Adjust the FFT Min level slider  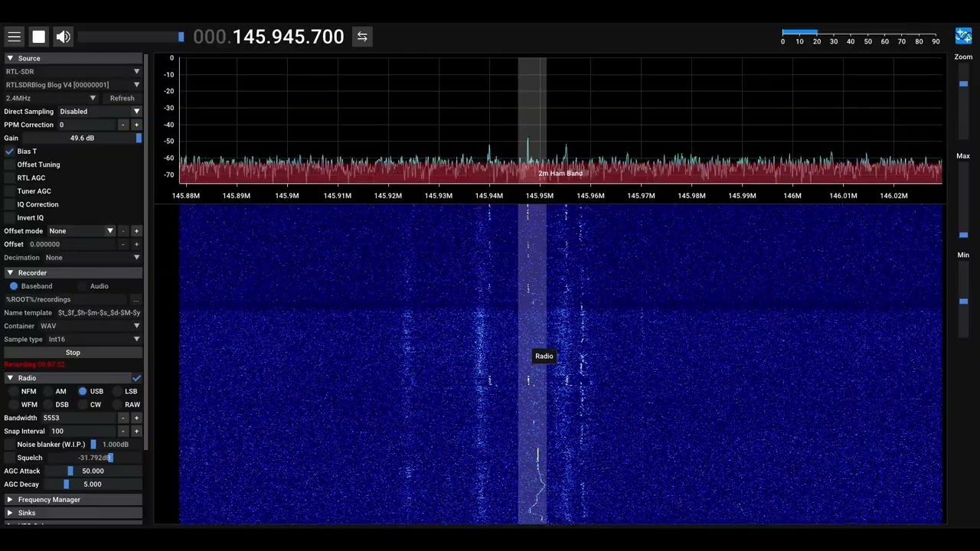[x=963, y=300]
